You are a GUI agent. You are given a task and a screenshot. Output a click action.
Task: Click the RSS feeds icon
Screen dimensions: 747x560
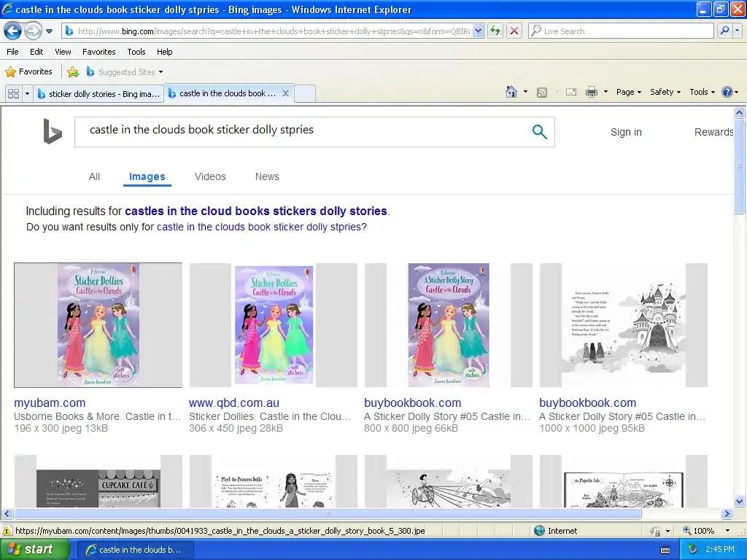point(542,93)
